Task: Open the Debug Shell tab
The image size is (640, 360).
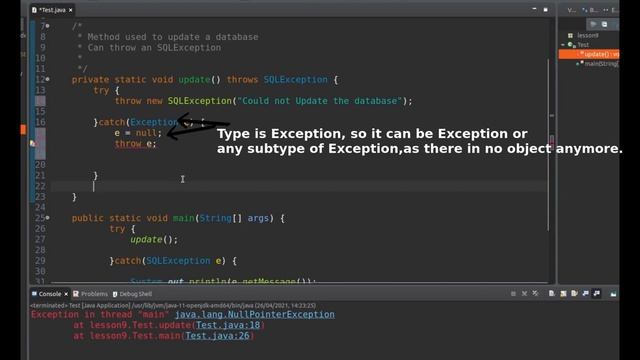Action: [132, 294]
